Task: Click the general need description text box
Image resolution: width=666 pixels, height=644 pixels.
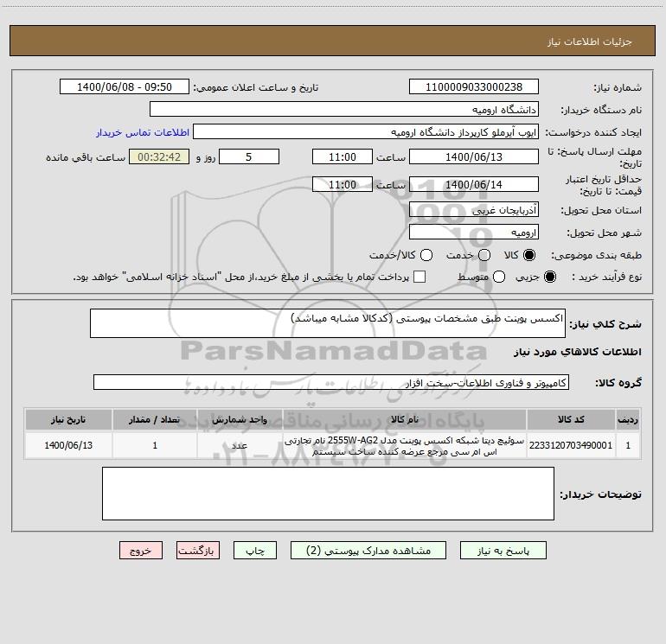Action: point(328,323)
